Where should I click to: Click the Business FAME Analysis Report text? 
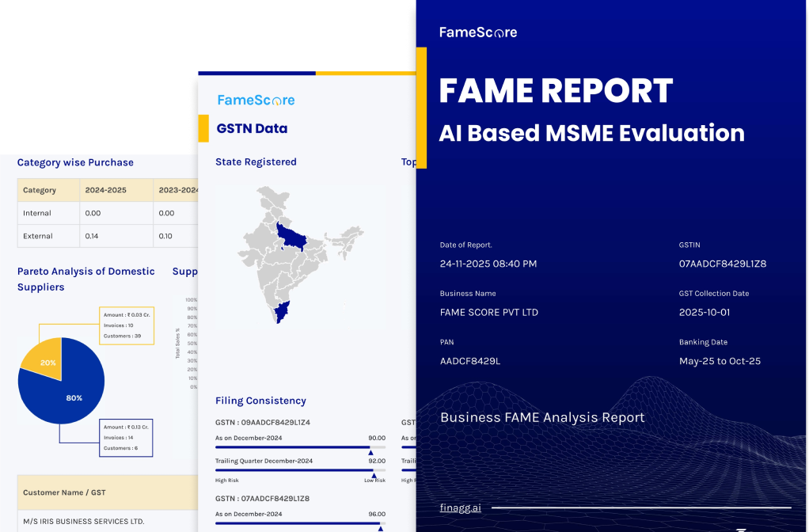pos(542,417)
